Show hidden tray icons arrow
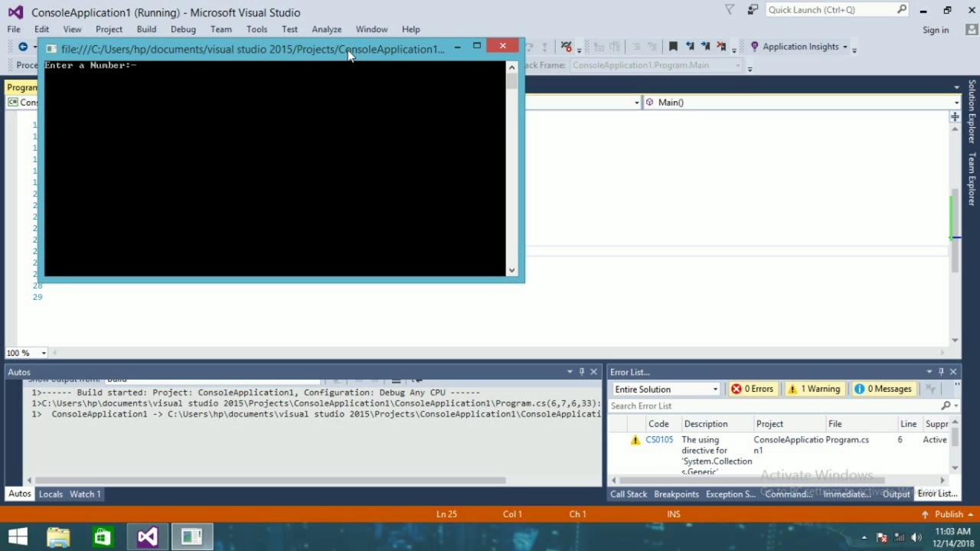 [864, 537]
